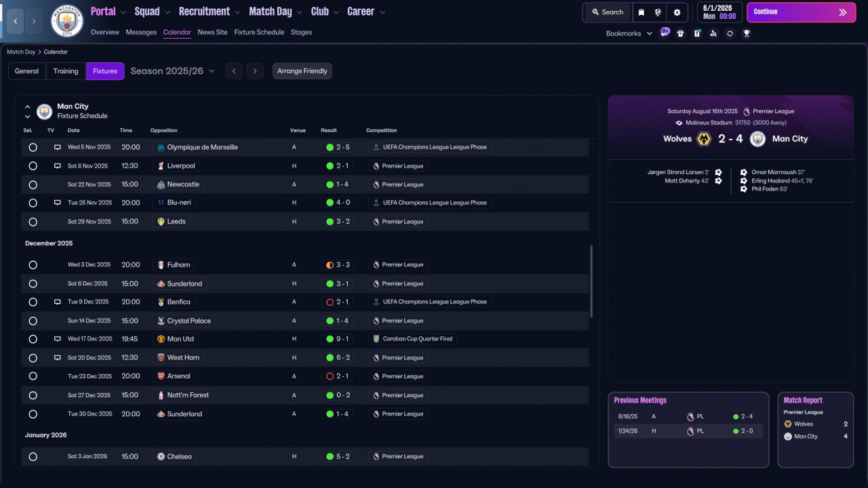
Task: Open the settings gear icon
Action: [677, 12]
